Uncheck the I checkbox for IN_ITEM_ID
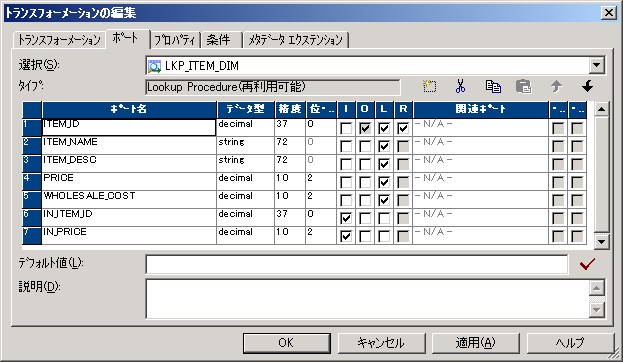 tap(346, 218)
